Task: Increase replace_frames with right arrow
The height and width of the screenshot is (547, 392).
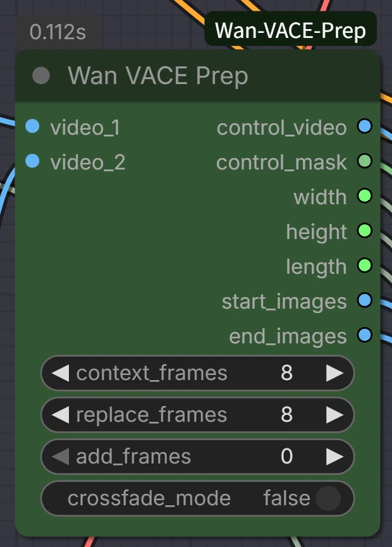Action: (x=334, y=415)
